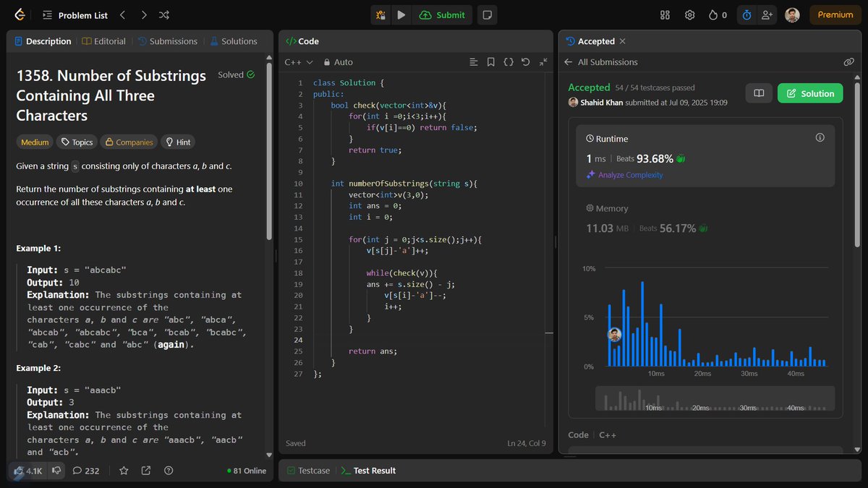Pick a random problem shuffle icon

(164, 14)
